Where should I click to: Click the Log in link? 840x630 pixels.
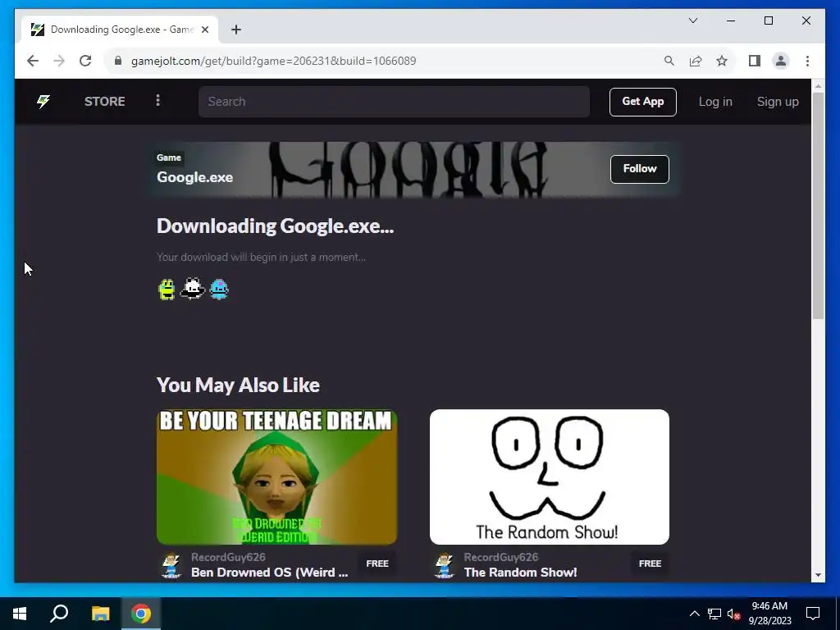point(715,102)
